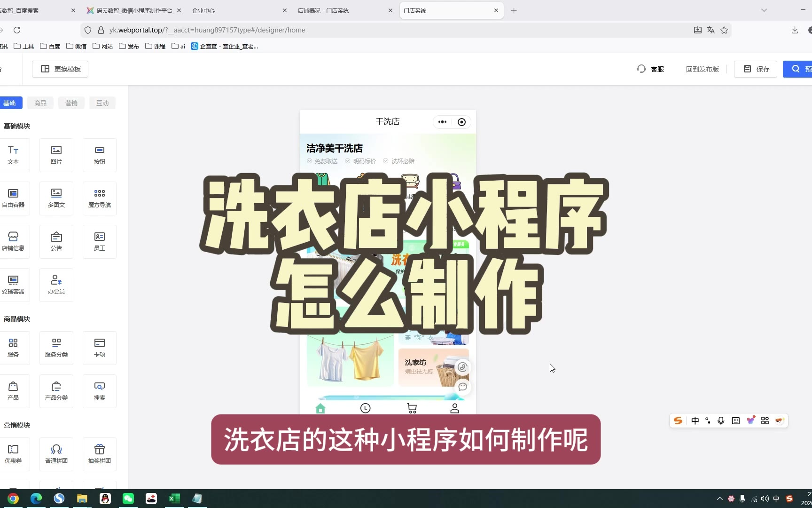Select the 公告 announcement module
Viewport: 812px width, 508px height.
[56, 242]
